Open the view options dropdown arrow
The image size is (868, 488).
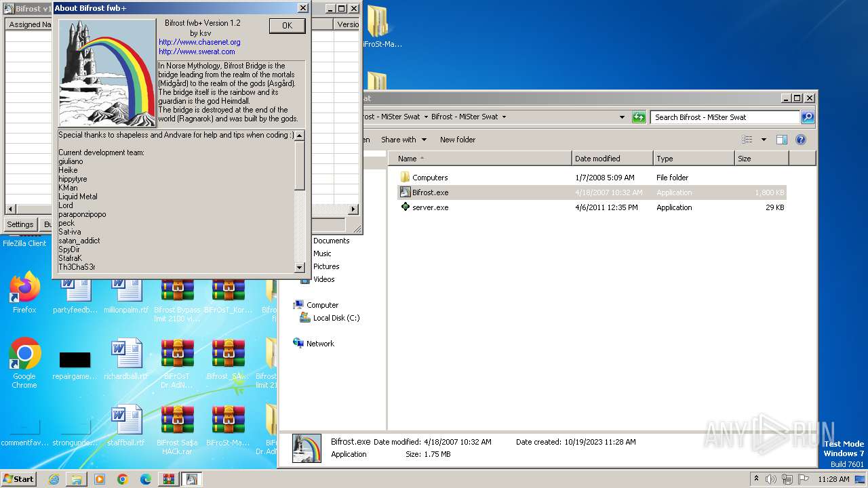coord(763,140)
